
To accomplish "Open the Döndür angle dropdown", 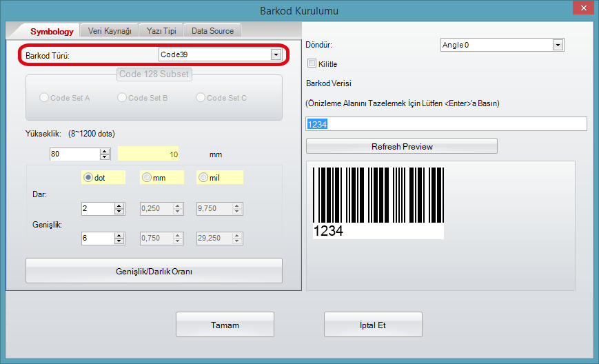I will pos(558,45).
